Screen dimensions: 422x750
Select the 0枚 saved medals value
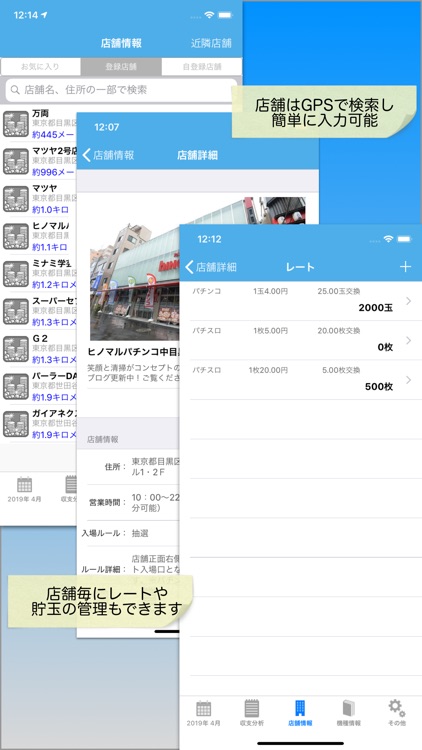point(385,347)
